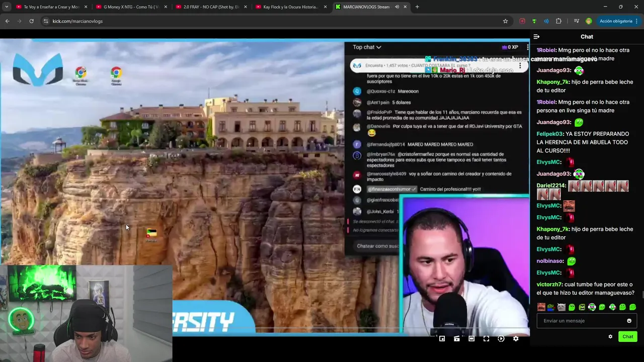Close the 'Kay Flock' tab

(325, 7)
